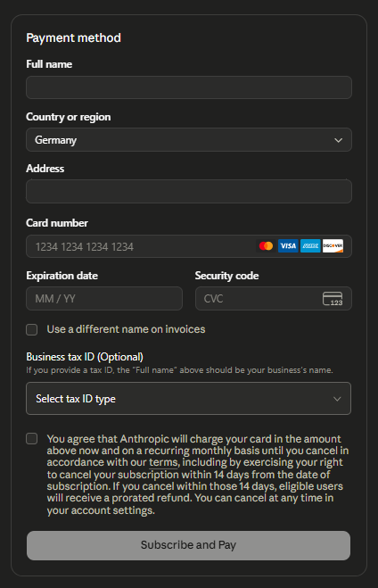Click the Full name field label
The width and height of the screenshot is (378, 588).
click(49, 64)
